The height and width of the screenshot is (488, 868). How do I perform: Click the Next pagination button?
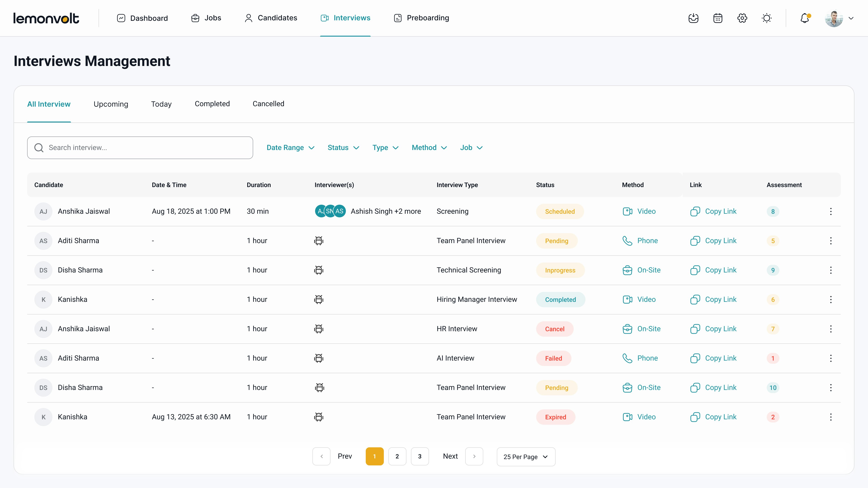pos(450,456)
